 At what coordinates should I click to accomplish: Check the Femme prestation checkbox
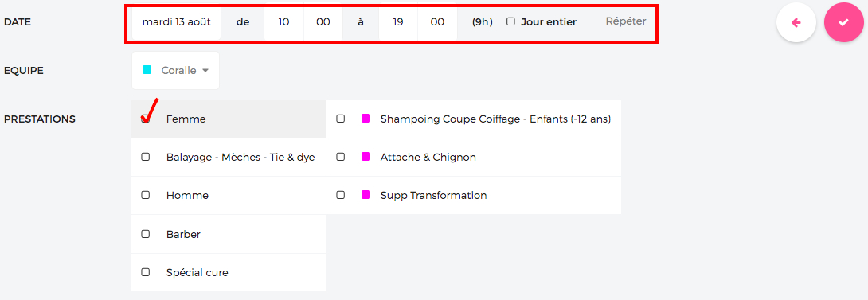point(146,119)
